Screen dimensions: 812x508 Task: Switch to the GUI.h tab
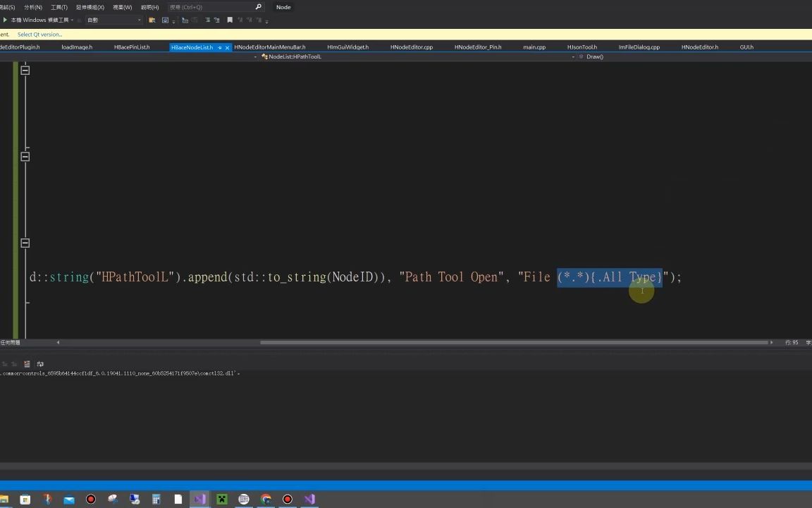746,47
